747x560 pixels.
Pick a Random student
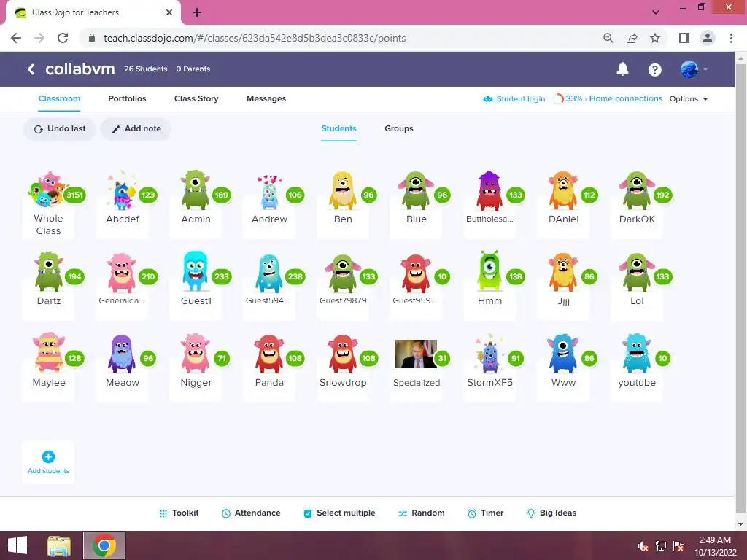coord(421,513)
